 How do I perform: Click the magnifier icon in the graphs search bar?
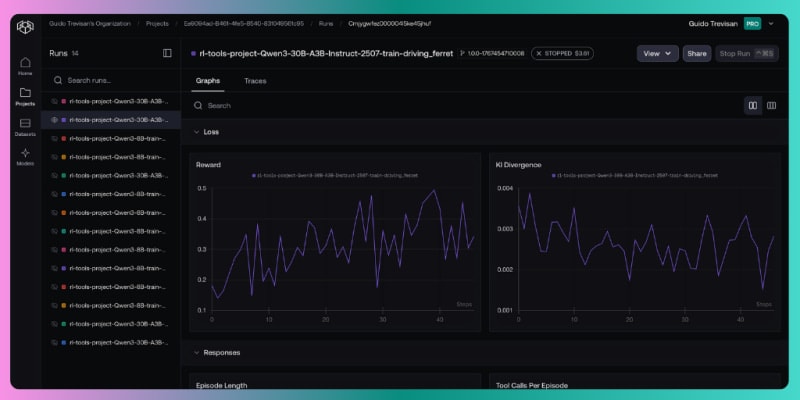[198, 106]
